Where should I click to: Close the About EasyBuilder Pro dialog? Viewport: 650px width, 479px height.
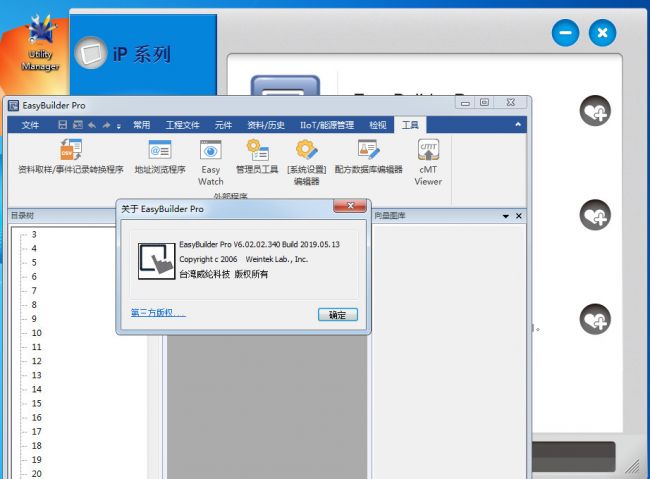click(x=350, y=206)
